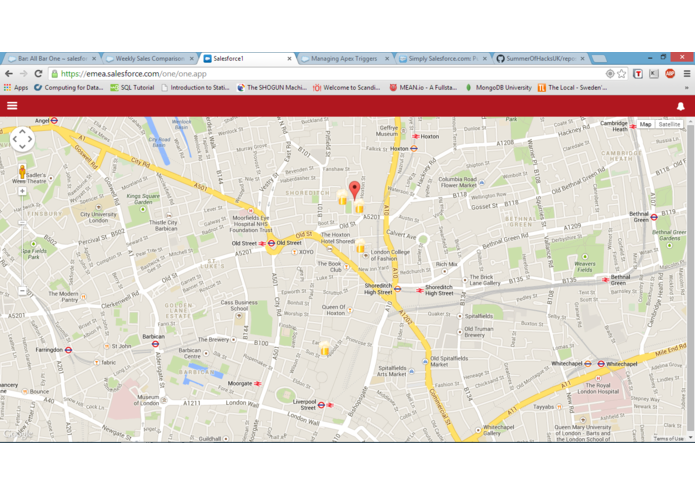The image size is (695, 494).
Task: Click the Barbican tube station icon
Action: click(155, 344)
